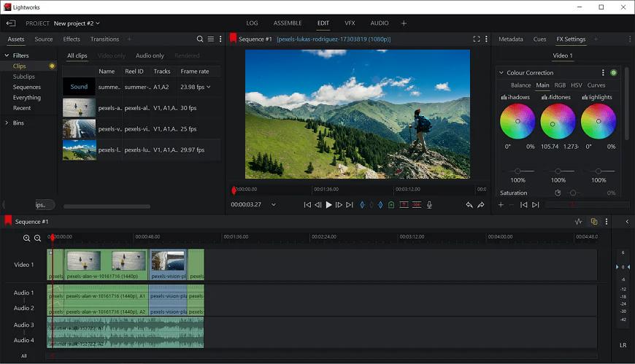Open Colour Correction effect options menu

(x=603, y=72)
